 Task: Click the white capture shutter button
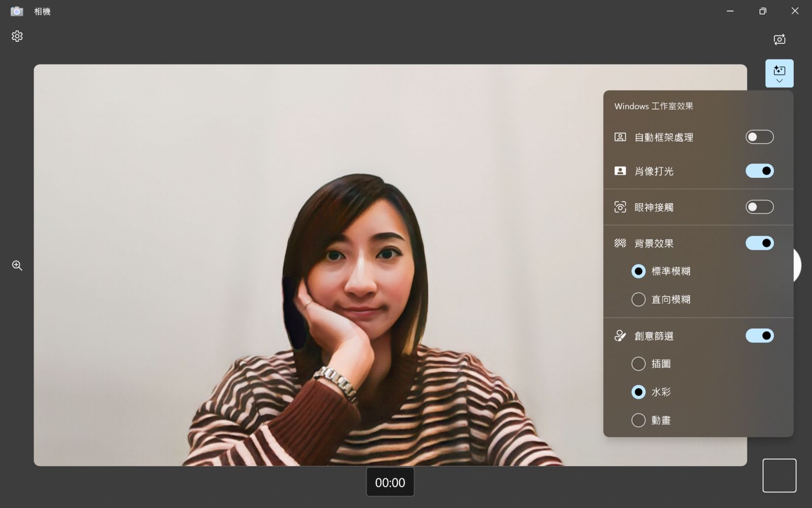click(797, 265)
